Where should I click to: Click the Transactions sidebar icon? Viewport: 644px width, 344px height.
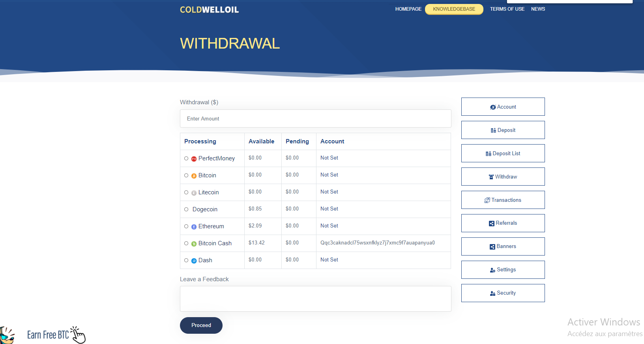tap(487, 200)
